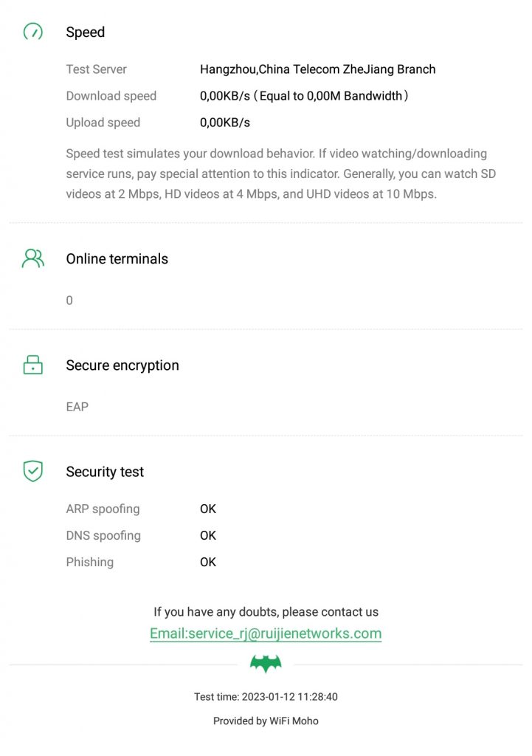Click the Speed gauge icon
The image size is (532, 756).
(33, 32)
